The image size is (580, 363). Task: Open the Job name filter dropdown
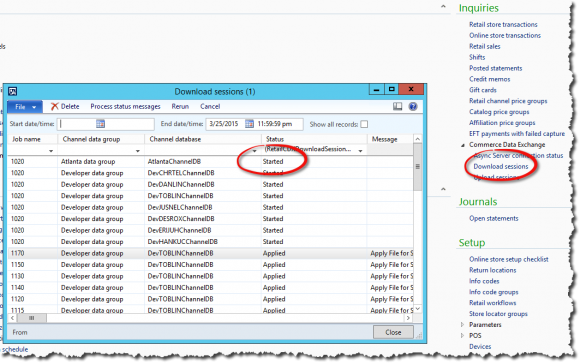[51, 151]
